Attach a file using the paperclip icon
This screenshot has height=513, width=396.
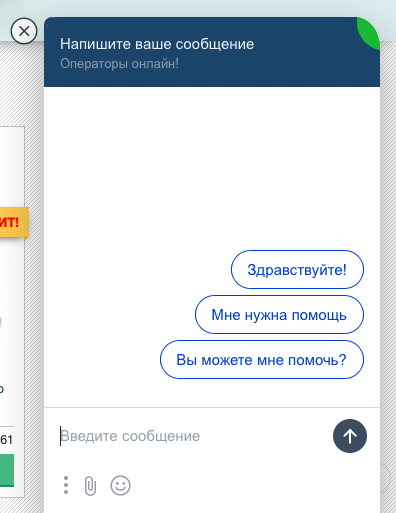90,486
